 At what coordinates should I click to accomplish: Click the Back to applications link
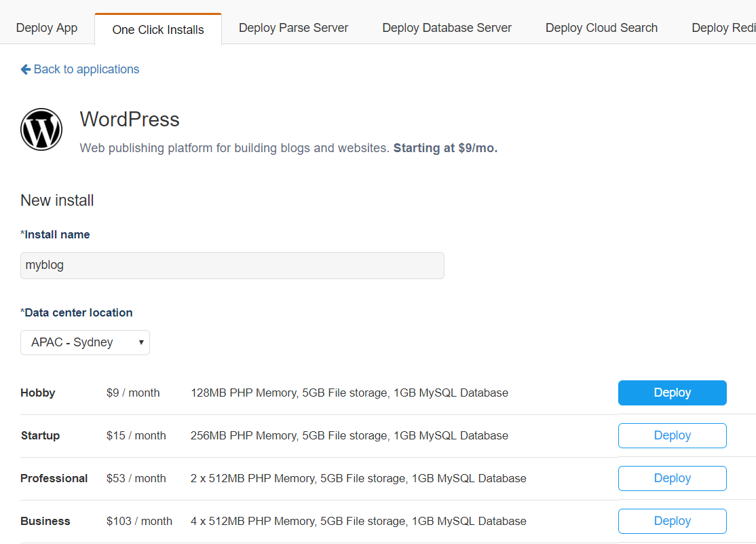coord(80,69)
